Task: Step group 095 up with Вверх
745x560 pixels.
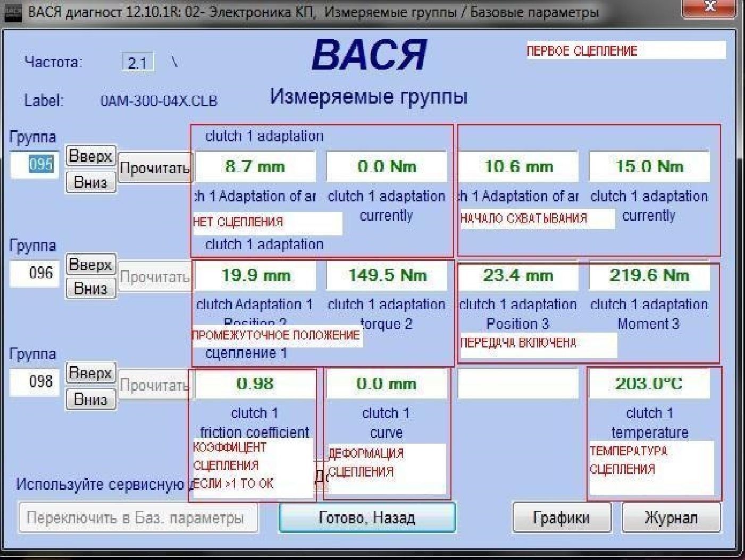Action: pos(91,156)
